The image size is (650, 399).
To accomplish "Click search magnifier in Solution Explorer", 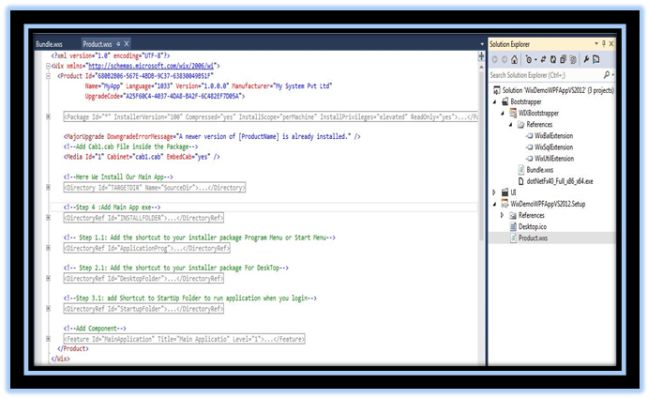I will click(x=607, y=75).
